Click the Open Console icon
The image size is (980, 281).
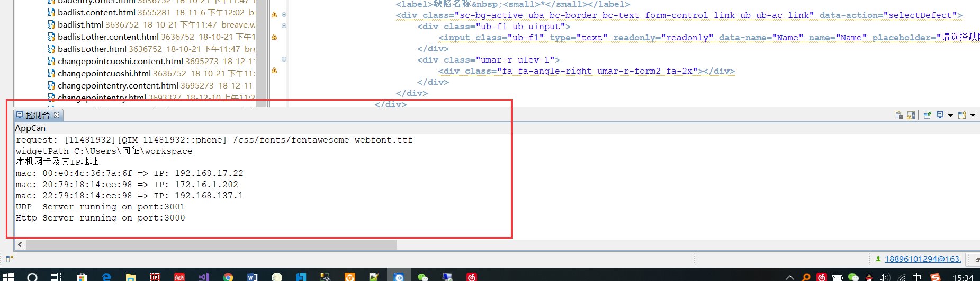pos(961,115)
